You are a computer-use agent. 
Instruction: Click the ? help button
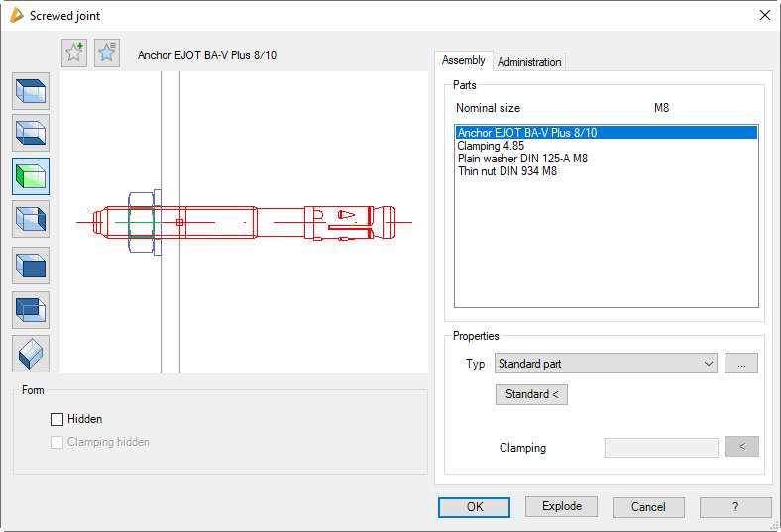pos(734,507)
